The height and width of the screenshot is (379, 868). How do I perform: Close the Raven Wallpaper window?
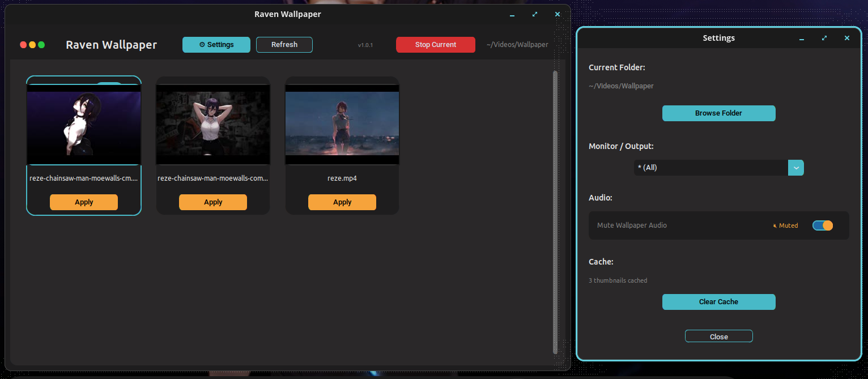point(558,15)
